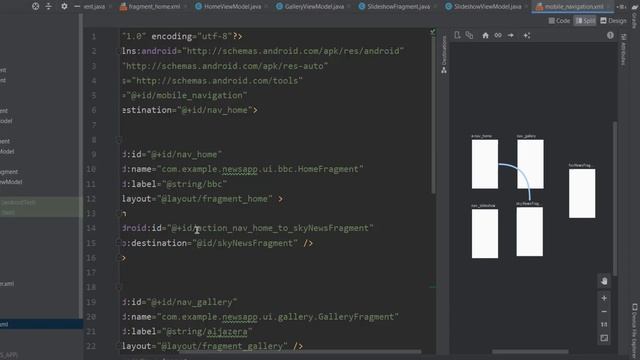640x360 pixels.
Task: Click the nest in new graph icon
Action: click(x=469, y=36)
